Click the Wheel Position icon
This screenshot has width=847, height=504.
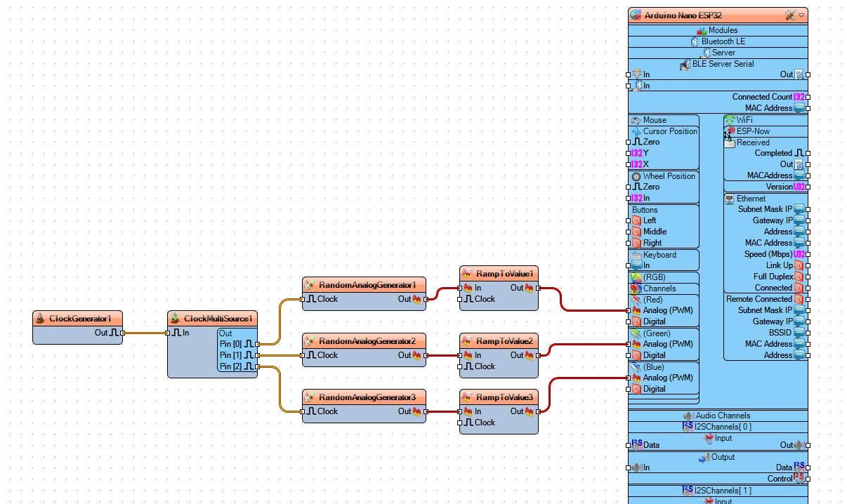pyautogui.click(x=636, y=176)
